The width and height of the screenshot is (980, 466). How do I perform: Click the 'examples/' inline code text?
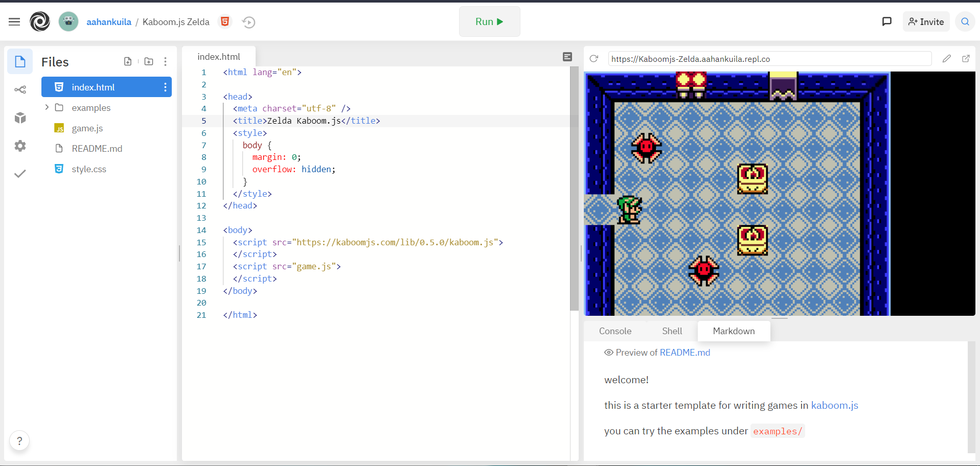click(x=778, y=431)
